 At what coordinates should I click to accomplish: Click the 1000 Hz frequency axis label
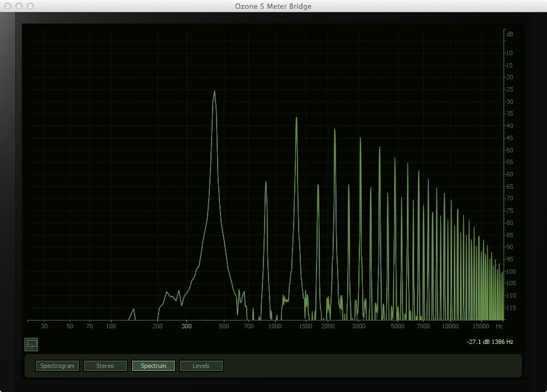[x=275, y=326]
